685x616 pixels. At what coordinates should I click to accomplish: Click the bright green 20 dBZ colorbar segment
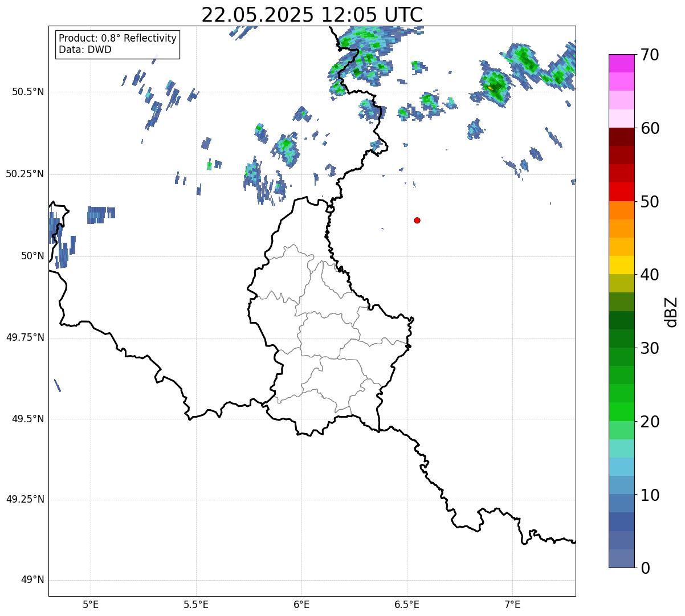(622, 412)
